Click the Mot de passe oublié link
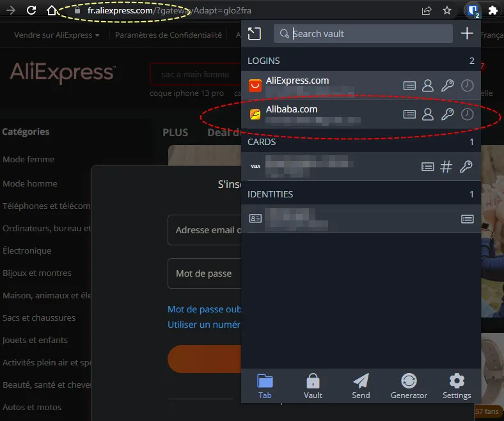Image resolution: width=504 pixels, height=421 pixels. pos(205,309)
